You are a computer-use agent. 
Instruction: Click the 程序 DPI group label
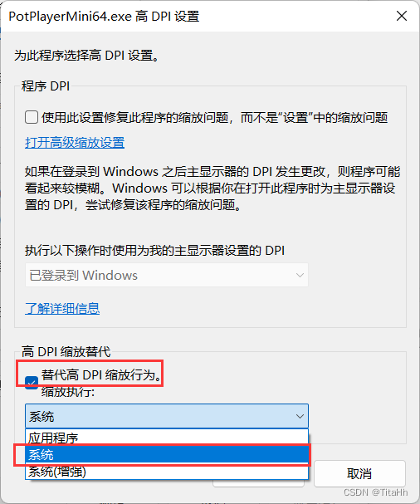click(46, 86)
